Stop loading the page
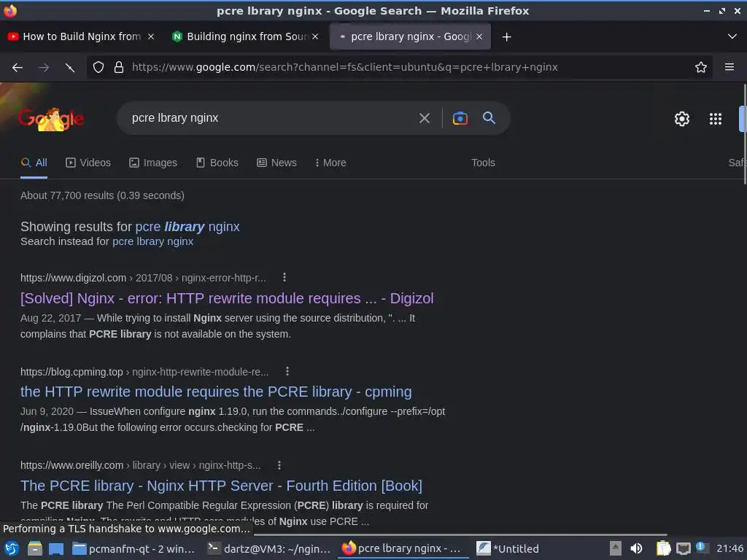Image resolution: width=747 pixels, height=560 pixels. click(x=70, y=68)
